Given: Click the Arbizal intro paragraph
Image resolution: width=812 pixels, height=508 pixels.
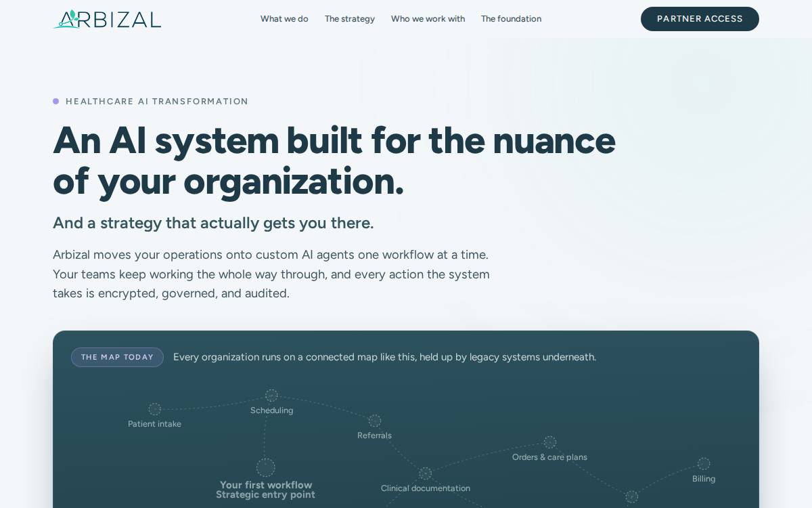Looking at the screenshot, I should [271, 274].
